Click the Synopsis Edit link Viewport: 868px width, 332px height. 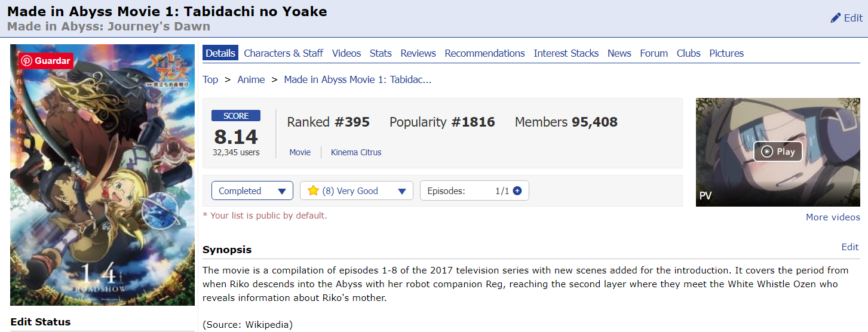[x=849, y=247]
